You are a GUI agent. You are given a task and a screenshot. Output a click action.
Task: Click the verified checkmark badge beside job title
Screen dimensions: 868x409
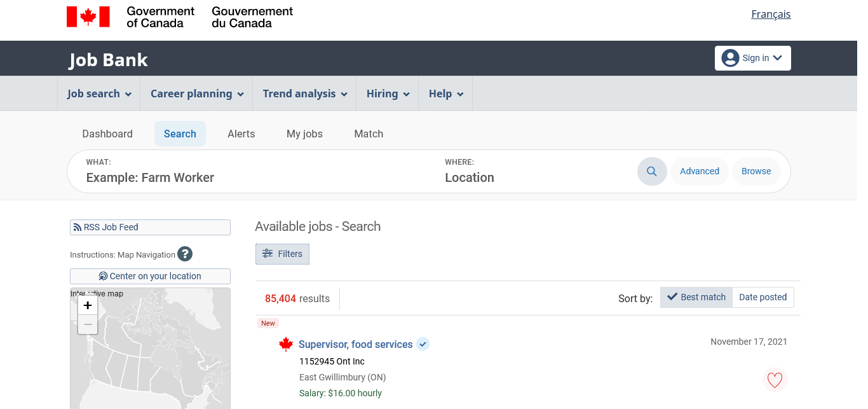[x=423, y=344]
